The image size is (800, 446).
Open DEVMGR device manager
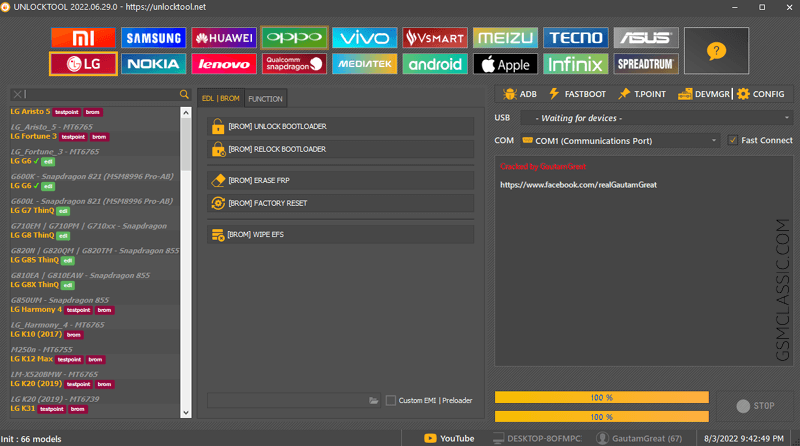704,94
